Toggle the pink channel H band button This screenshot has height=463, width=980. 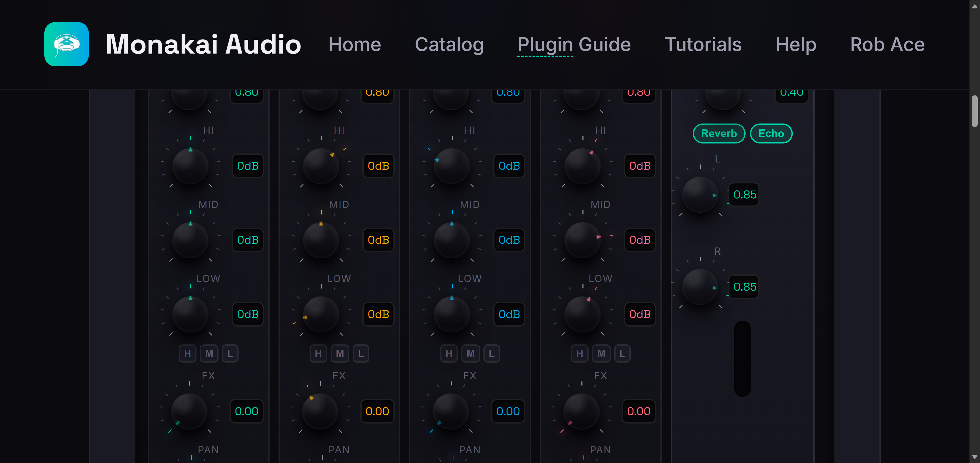pyautogui.click(x=580, y=354)
